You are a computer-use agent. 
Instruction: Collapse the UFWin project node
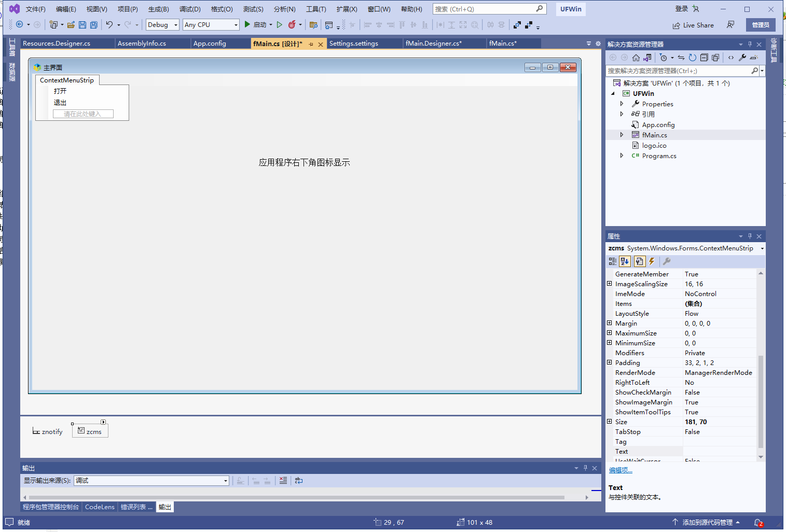tap(613, 93)
